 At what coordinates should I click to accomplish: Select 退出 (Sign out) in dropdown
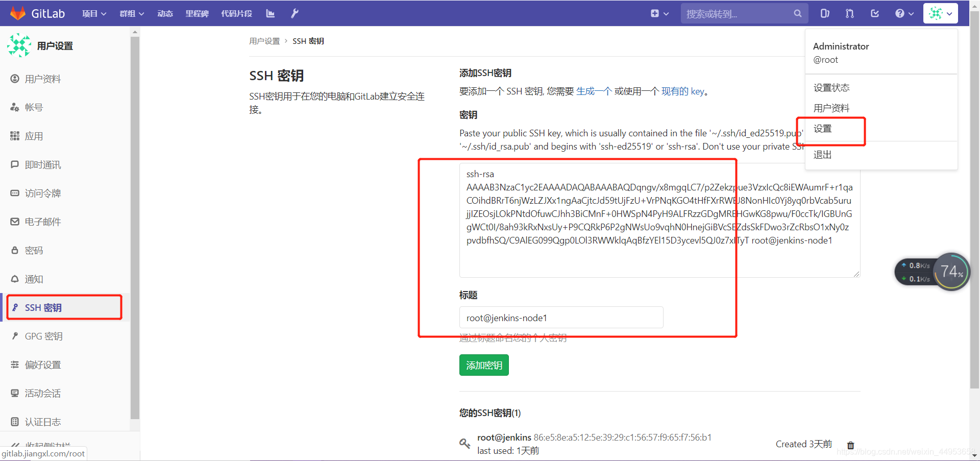click(x=823, y=155)
